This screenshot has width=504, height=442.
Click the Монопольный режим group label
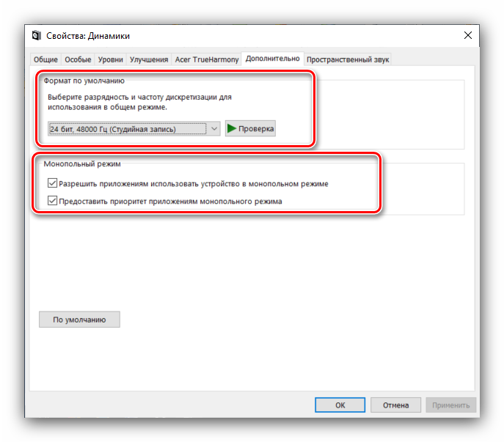[x=82, y=163]
